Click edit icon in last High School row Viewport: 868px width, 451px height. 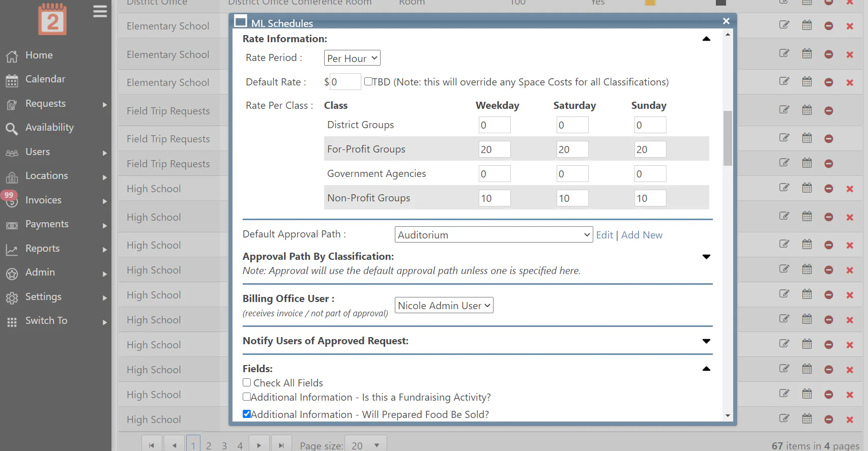784,418
